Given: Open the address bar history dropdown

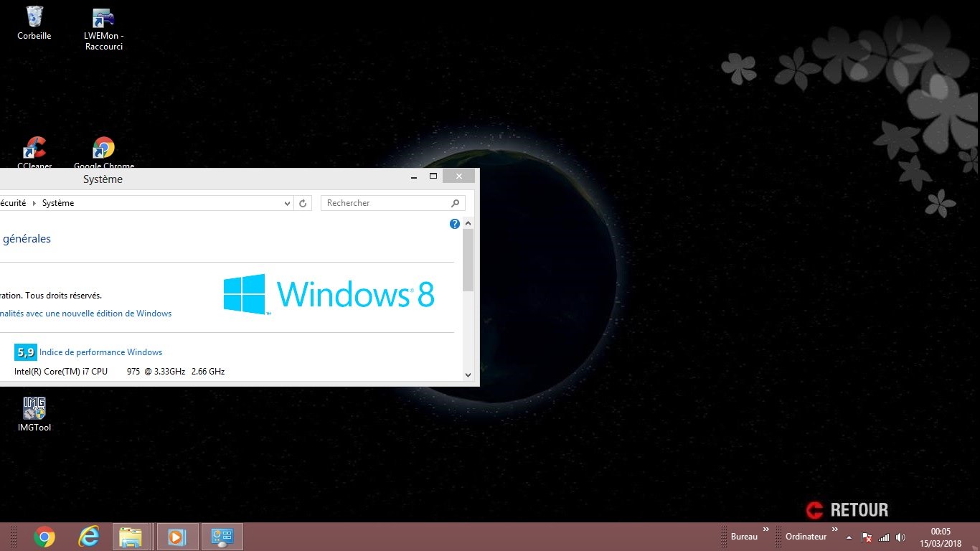Looking at the screenshot, I should [288, 203].
